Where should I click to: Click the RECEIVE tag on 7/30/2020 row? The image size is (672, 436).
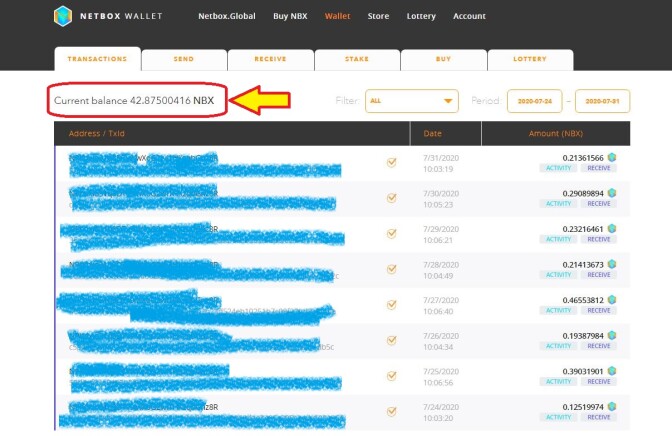pyautogui.click(x=599, y=204)
